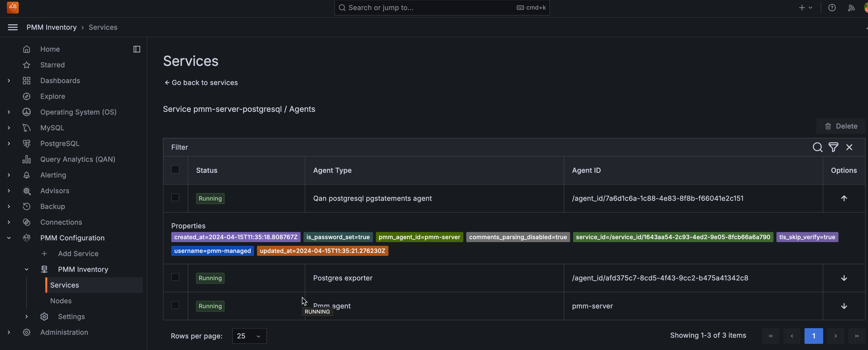Click the PMM logo in top left corner
This screenshot has width=868, height=350.
[13, 7]
